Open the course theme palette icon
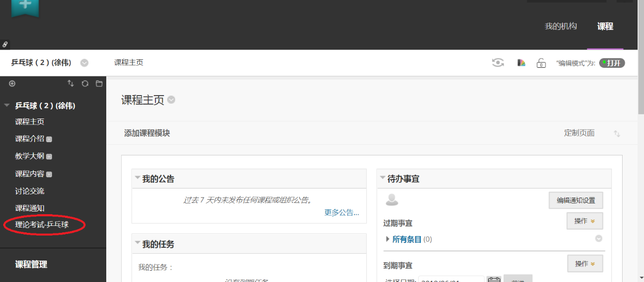 (521, 62)
